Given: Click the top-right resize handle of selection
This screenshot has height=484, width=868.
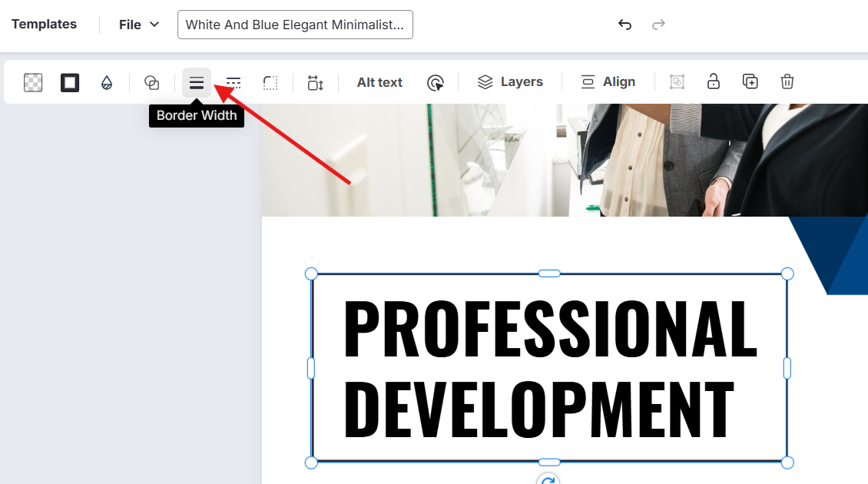Looking at the screenshot, I should point(787,273).
